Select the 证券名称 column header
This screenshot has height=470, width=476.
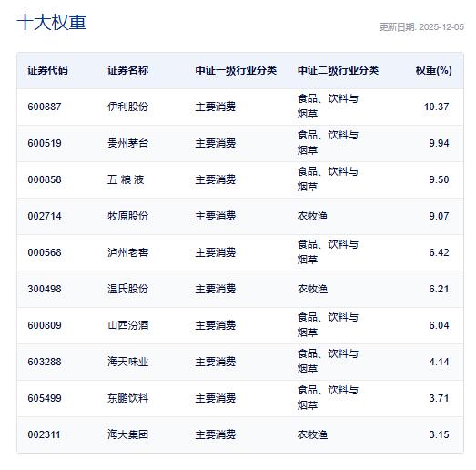click(127, 70)
